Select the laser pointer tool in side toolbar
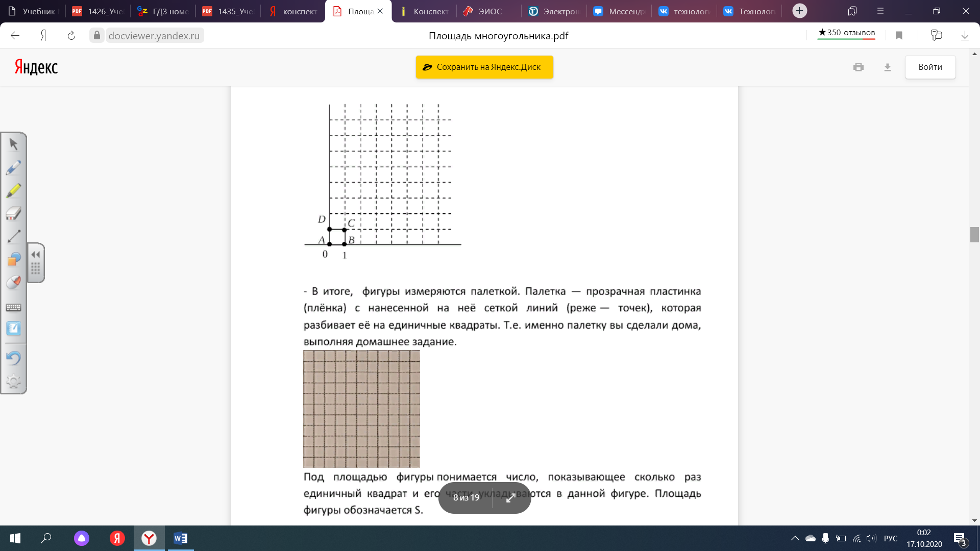Viewport: 980px width, 551px height. coord(14,282)
